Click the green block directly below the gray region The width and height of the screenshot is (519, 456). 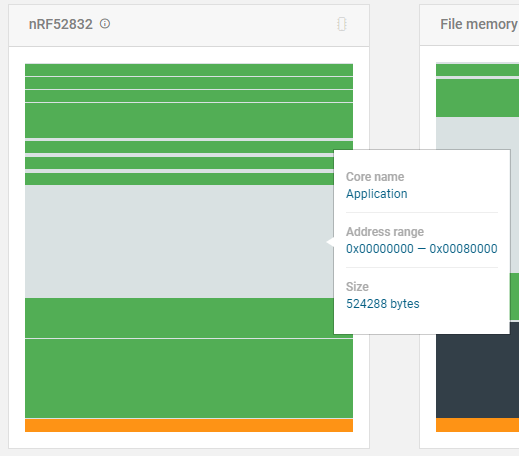click(179, 318)
